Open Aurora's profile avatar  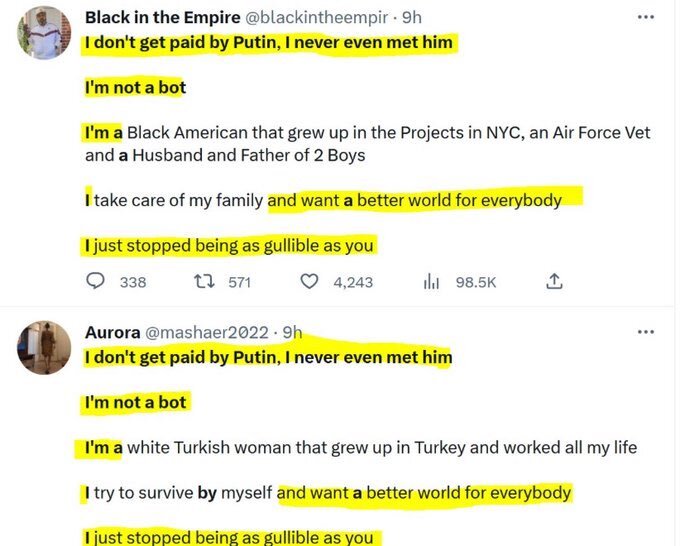[x=45, y=348]
